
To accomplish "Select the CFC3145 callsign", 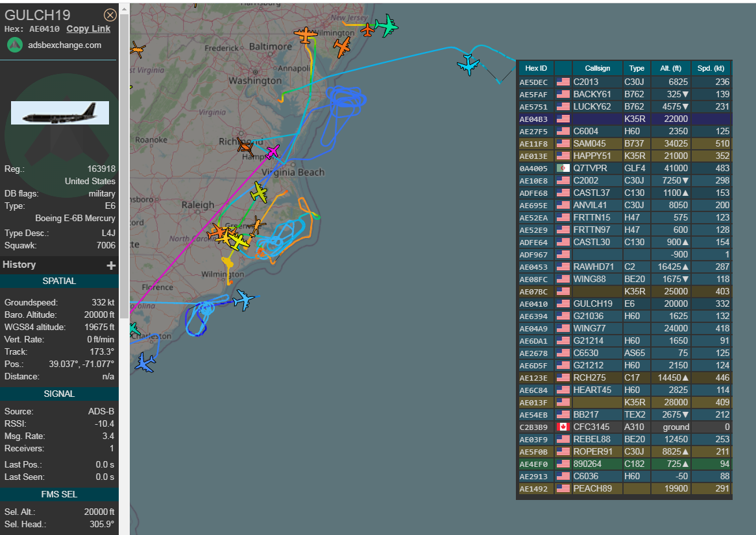I will click(591, 427).
